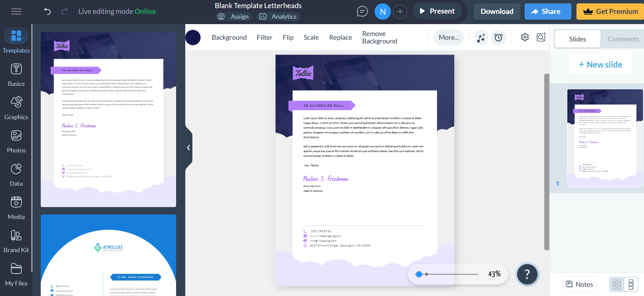Open the help question mark button
The width and height of the screenshot is (644, 296).
click(x=527, y=274)
